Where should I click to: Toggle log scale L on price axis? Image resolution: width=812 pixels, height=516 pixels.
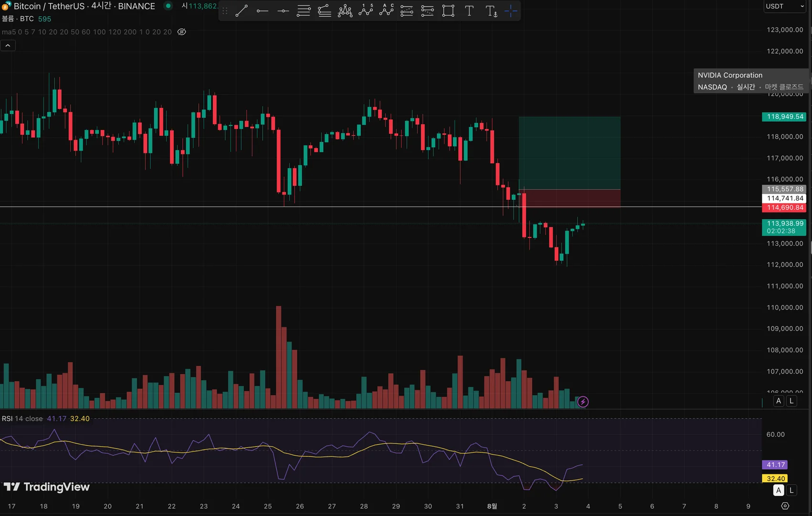point(791,401)
